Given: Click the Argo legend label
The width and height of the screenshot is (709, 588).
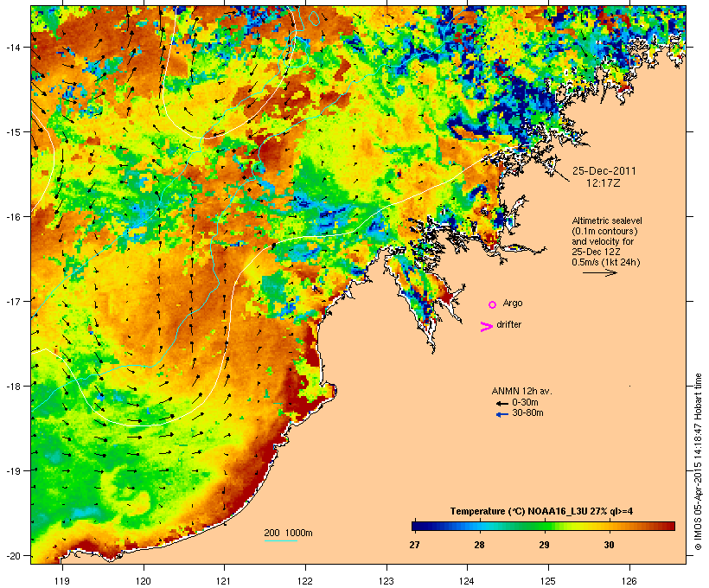Looking at the screenshot, I should point(513,303).
